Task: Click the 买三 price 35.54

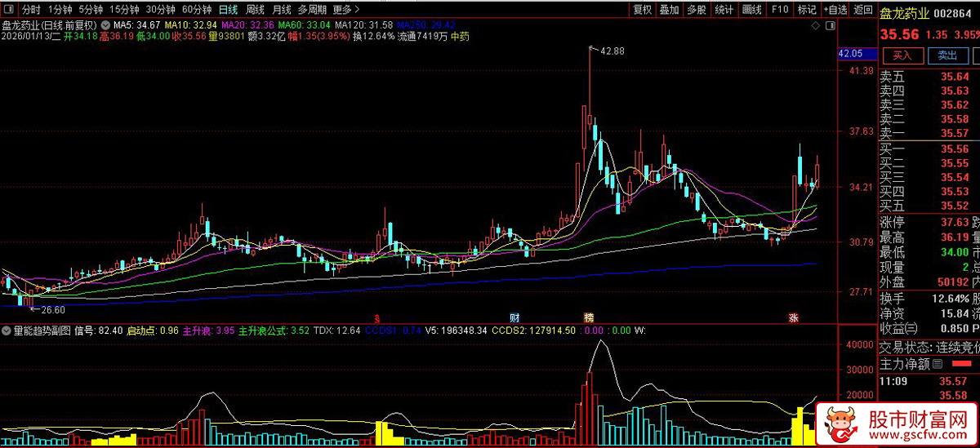Action: (x=955, y=177)
